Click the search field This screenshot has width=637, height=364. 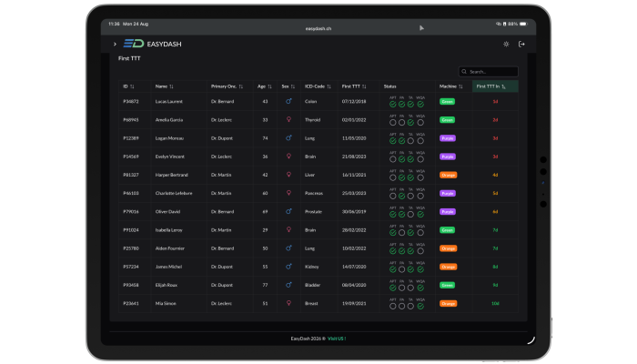click(489, 72)
